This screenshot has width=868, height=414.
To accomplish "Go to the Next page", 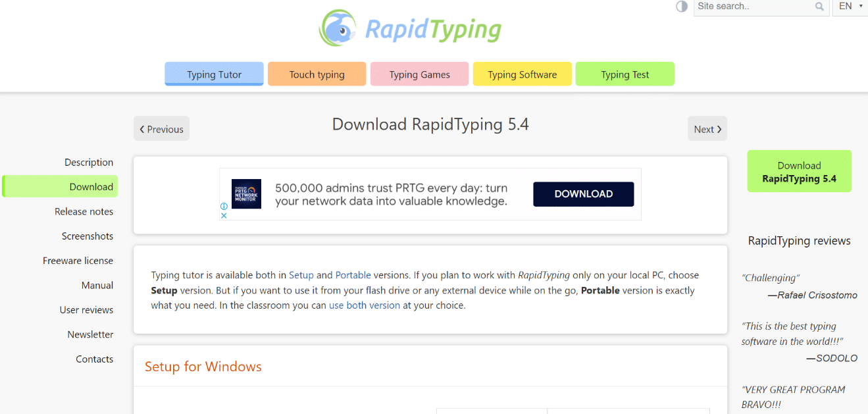I will coord(707,129).
